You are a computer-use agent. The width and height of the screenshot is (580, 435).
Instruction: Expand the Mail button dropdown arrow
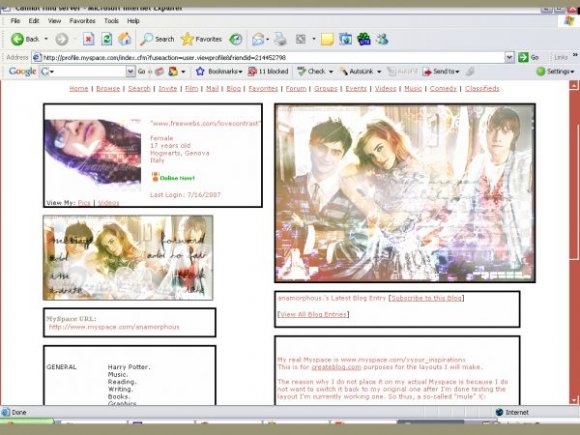coord(267,40)
